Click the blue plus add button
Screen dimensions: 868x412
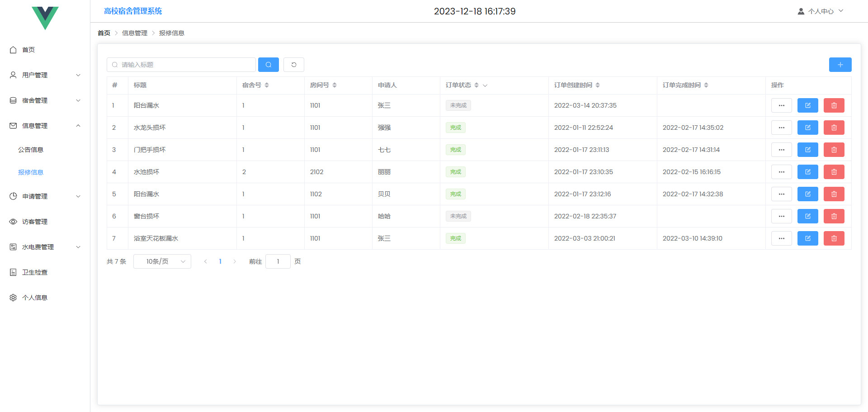coord(840,65)
